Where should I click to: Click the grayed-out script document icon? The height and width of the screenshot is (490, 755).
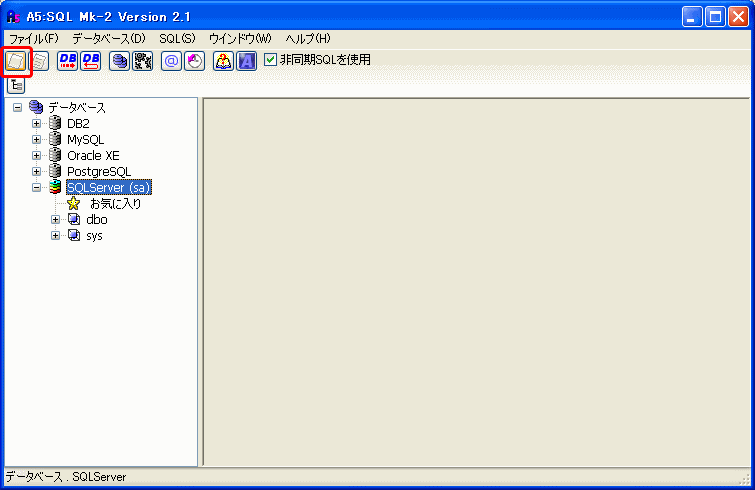pos(40,61)
